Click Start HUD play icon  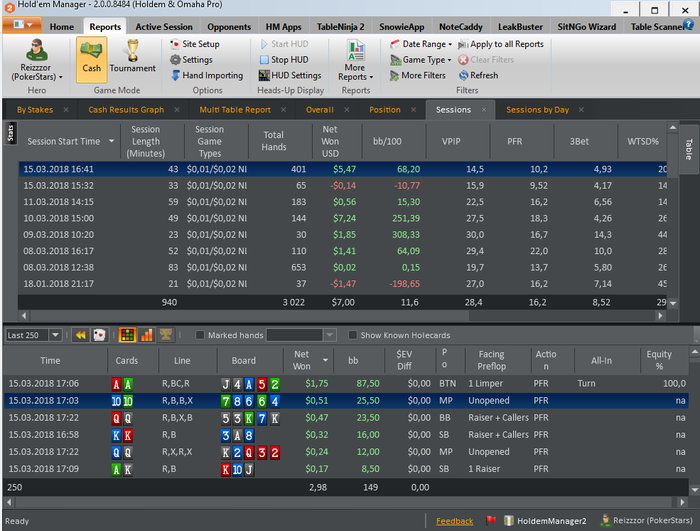264,44
